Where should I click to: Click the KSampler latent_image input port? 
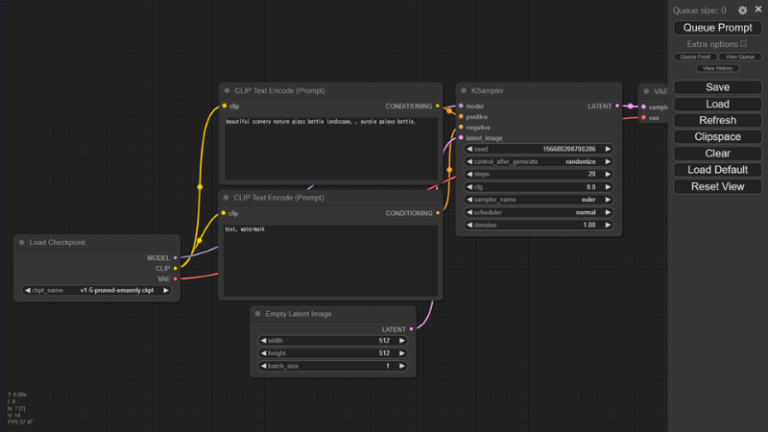click(461, 138)
